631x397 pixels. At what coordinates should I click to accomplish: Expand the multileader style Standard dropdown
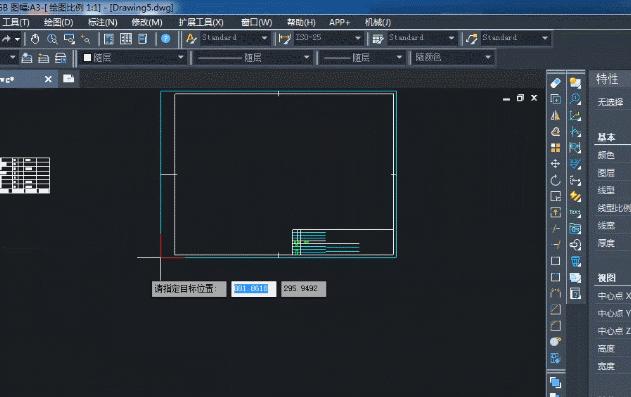tap(545, 38)
